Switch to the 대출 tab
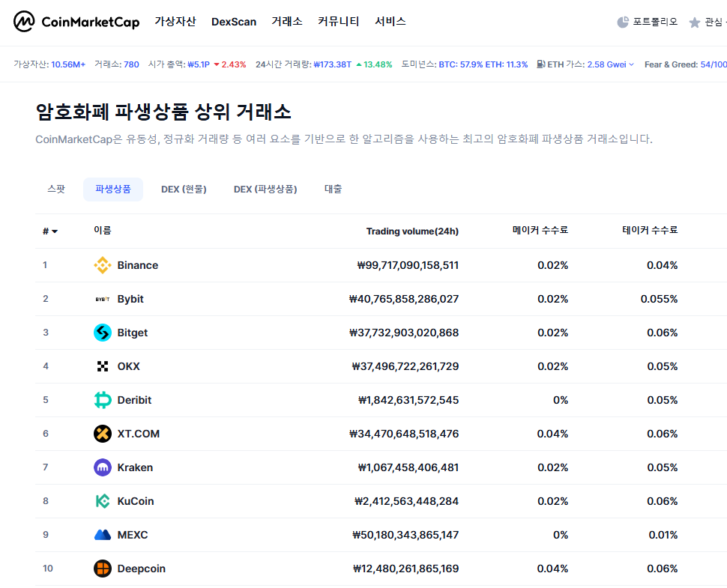The image size is (727, 588). 333,189
